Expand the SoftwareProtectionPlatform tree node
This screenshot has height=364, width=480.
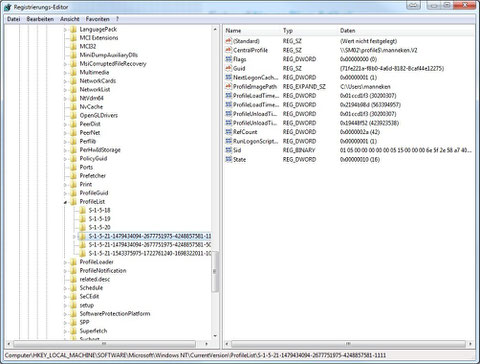point(65,314)
